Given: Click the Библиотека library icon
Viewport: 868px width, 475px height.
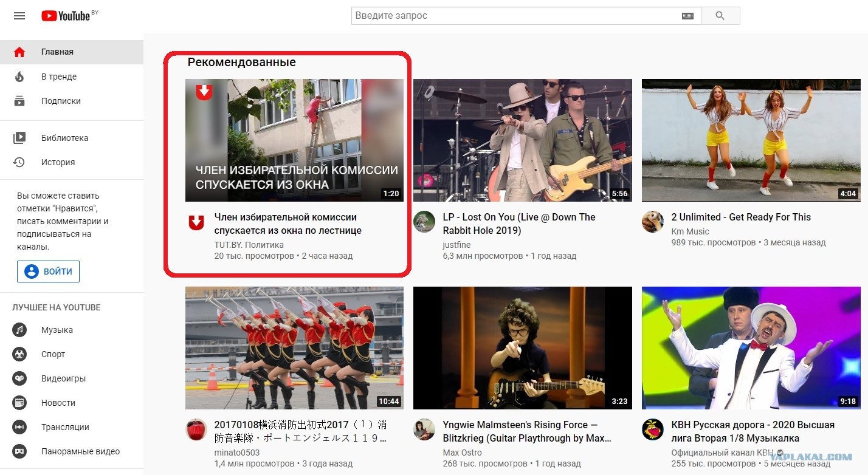Looking at the screenshot, I should coord(19,138).
